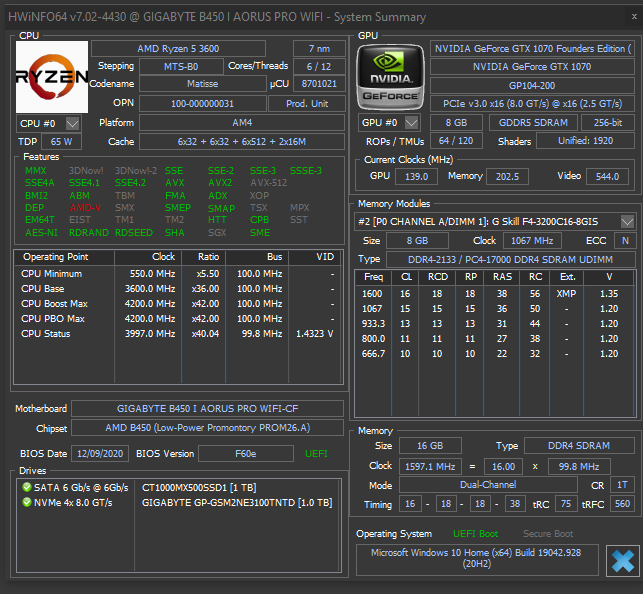This screenshot has width=643, height=594.
Task: Click the Unified: 1920 shaders field
Action: (x=586, y=141)
